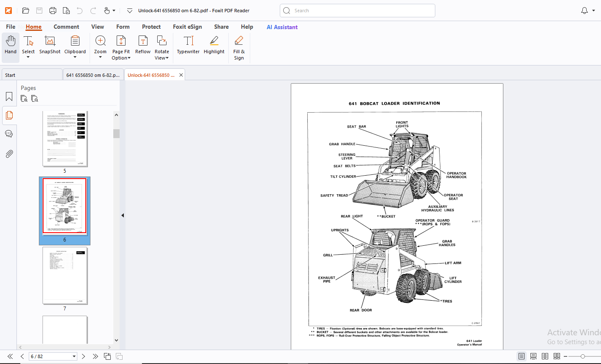Image resolution: width=601 pixels, height=364 pixels.
Task: Jump to the last page
Action: coord(95,356)
